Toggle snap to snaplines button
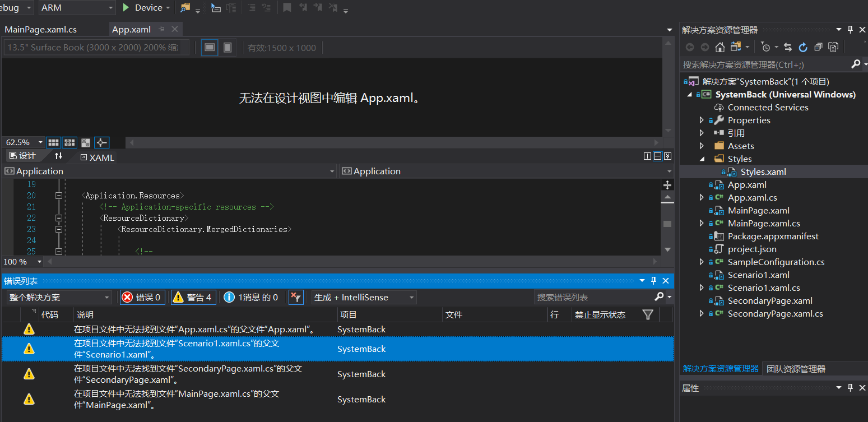Screen dimensions: 868x422 point(102,142)
